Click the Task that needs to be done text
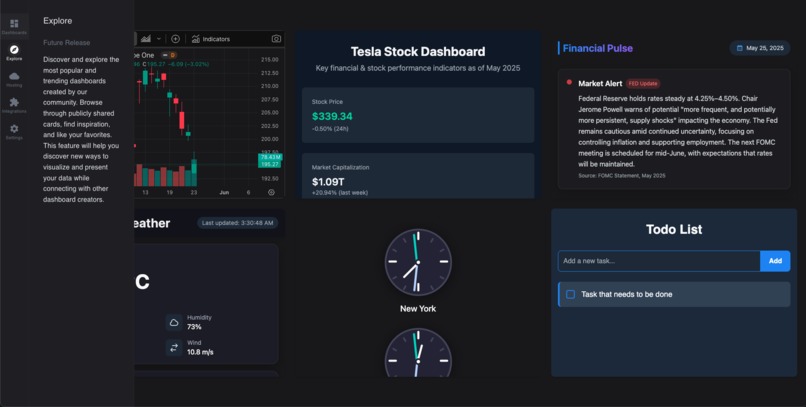The width and height of the screenshot is (806, 407). 627,294
